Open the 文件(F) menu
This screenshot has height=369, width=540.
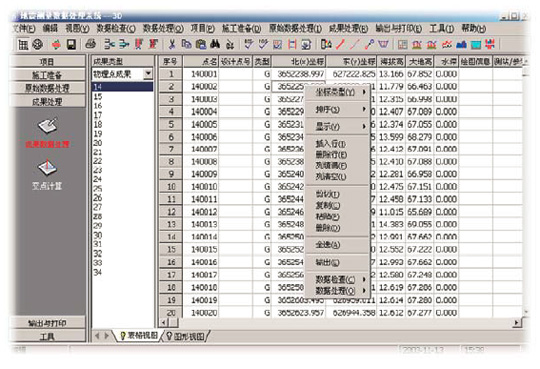point(23,28)
